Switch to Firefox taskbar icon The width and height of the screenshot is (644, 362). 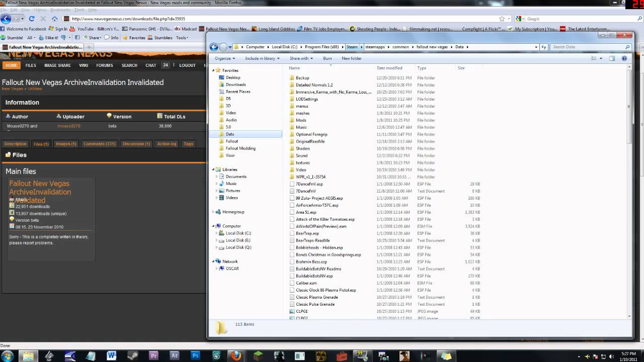236,355
